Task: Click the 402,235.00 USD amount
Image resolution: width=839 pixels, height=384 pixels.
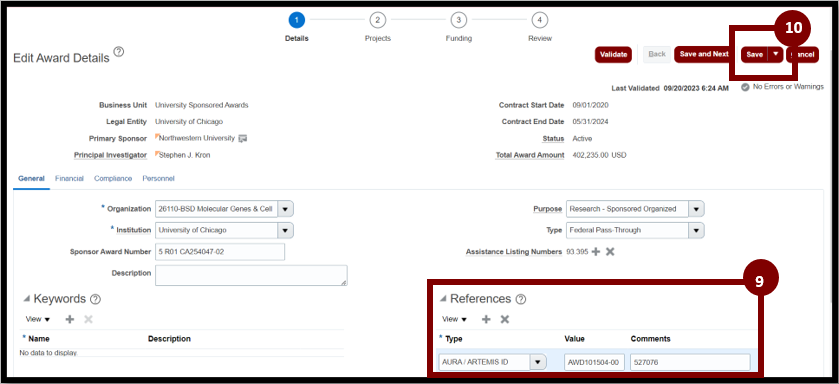Action: coord(599,155)
